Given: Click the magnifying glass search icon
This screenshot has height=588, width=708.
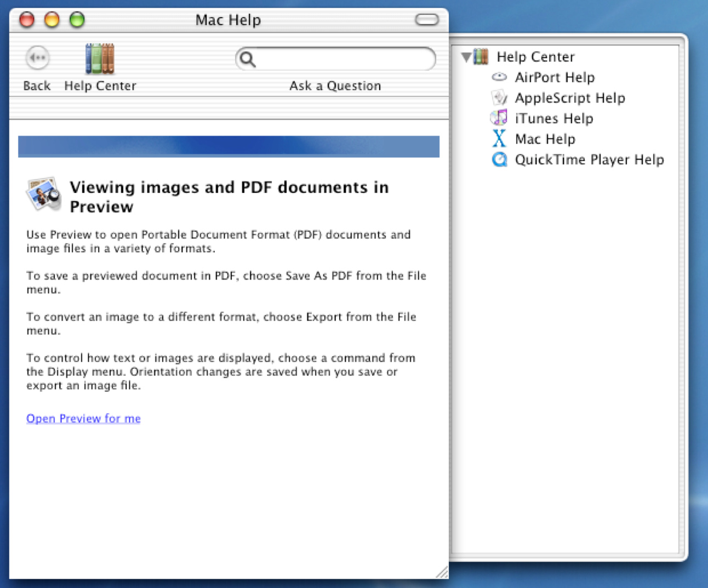Looking at the screenshot, I should click(248, 59).
